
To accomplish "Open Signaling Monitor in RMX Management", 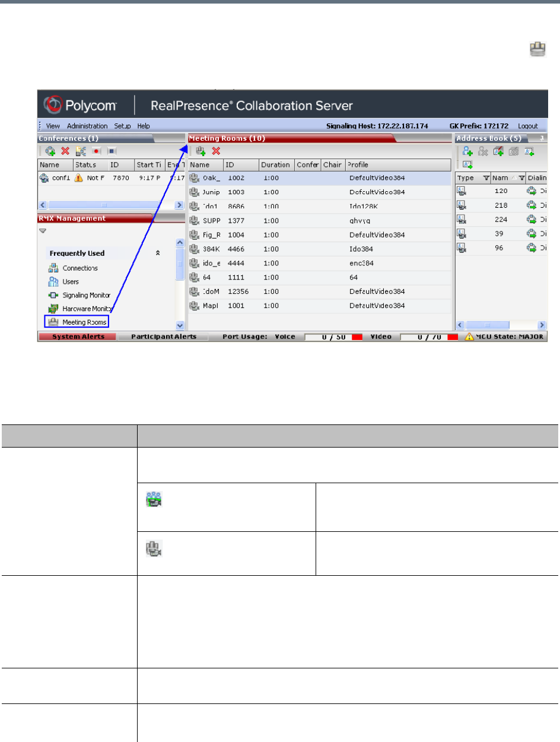I will tap(79, 295).
